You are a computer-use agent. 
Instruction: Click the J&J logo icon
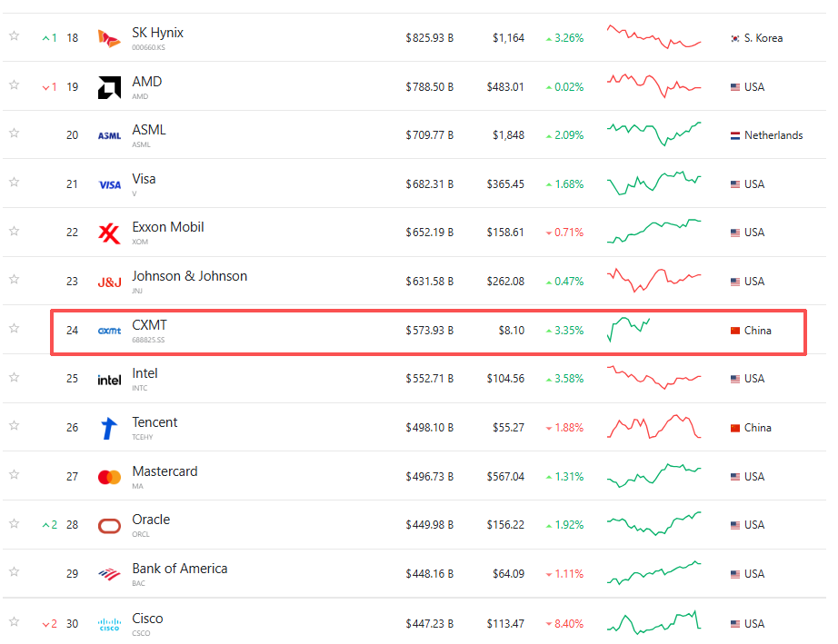tap(109, 282)
